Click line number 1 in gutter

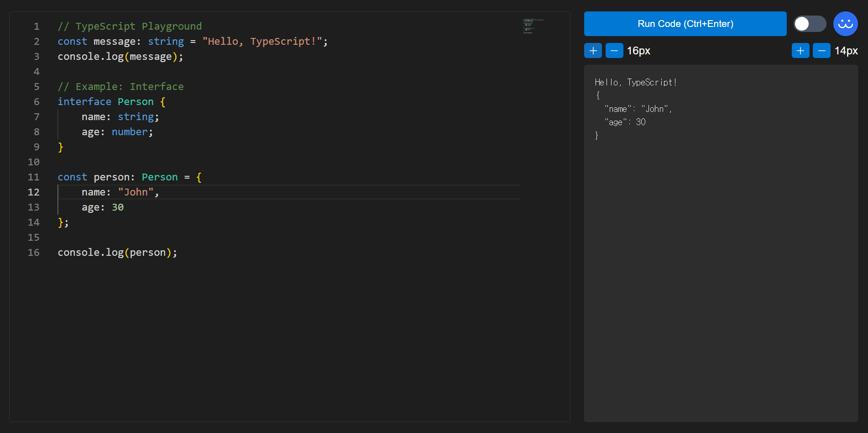37,26
